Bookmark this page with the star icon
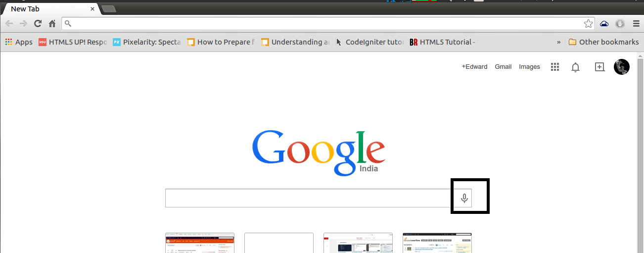This screenshot has width=644, height=253. click(x=588, y=23)
